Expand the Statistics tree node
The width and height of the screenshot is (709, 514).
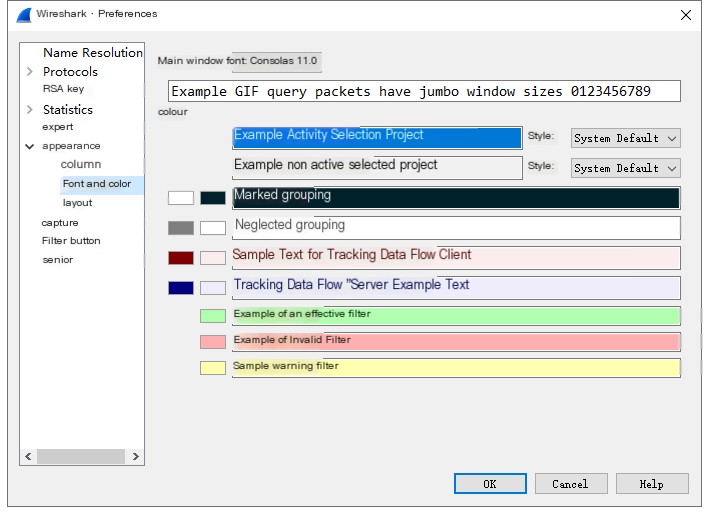29,109
